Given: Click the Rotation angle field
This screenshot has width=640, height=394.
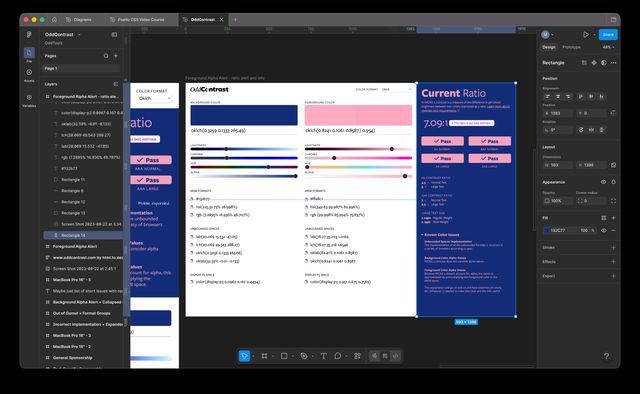Looking at the screenshot, I should pos(558,130).
